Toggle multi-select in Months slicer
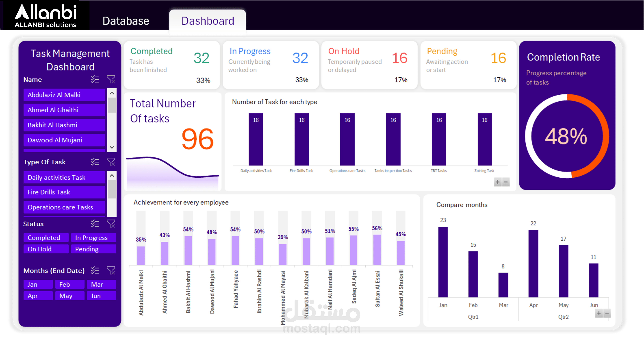The image size is (644, 342). click(95, 270)
